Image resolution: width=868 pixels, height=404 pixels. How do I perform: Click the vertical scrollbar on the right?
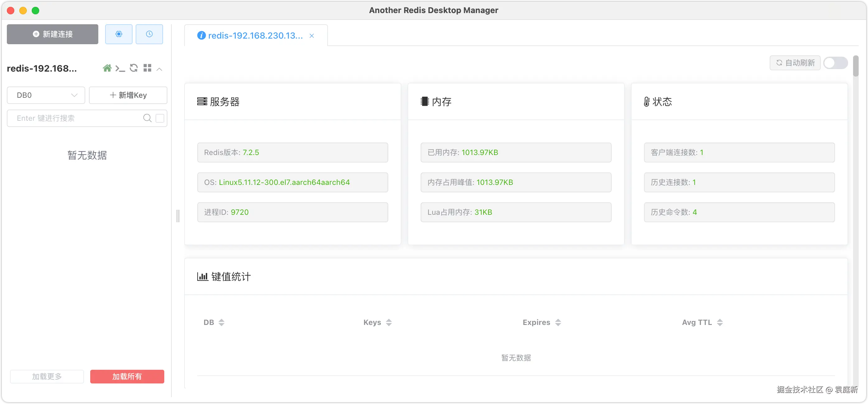(856, 66)
